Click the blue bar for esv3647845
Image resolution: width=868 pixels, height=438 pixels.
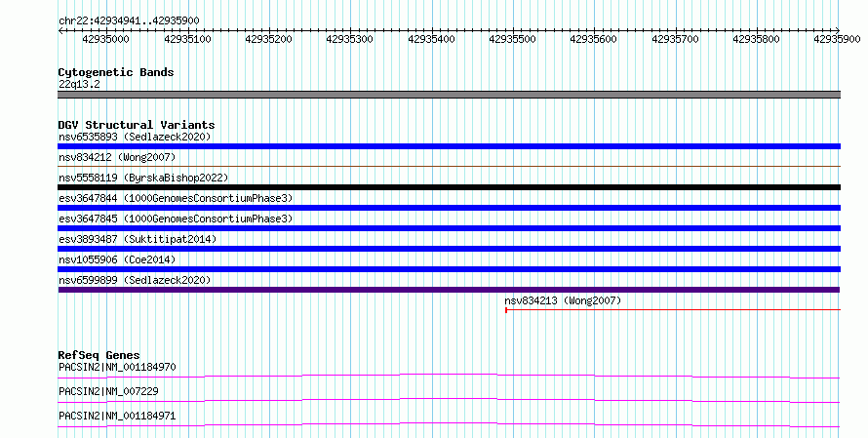coord(449,228)
